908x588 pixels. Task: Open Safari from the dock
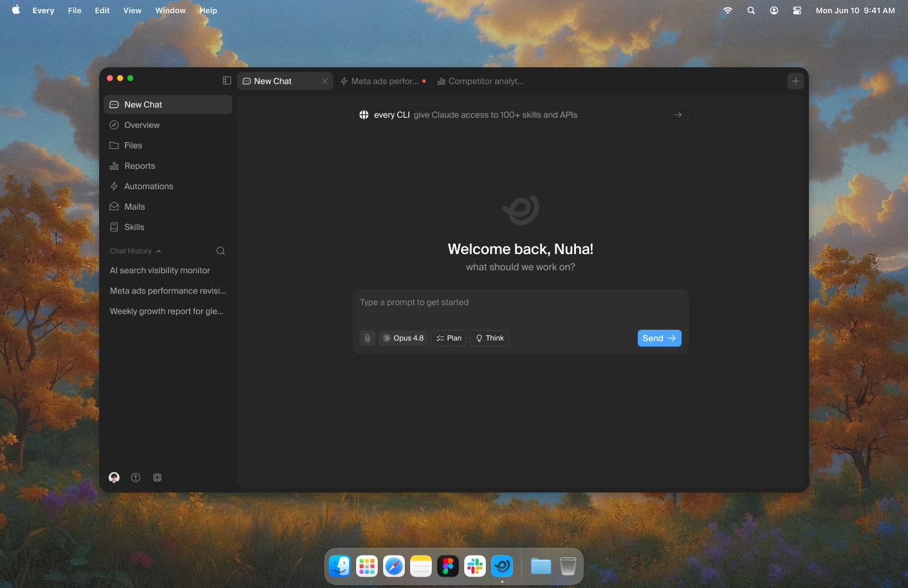point(394,566)
